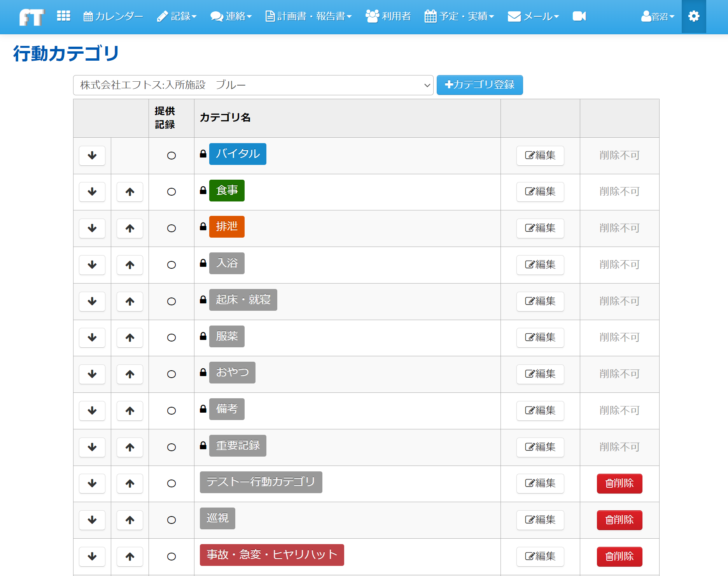The image size is (728, 576).
Task: Click the FT logo
Action: click(31, 16)
